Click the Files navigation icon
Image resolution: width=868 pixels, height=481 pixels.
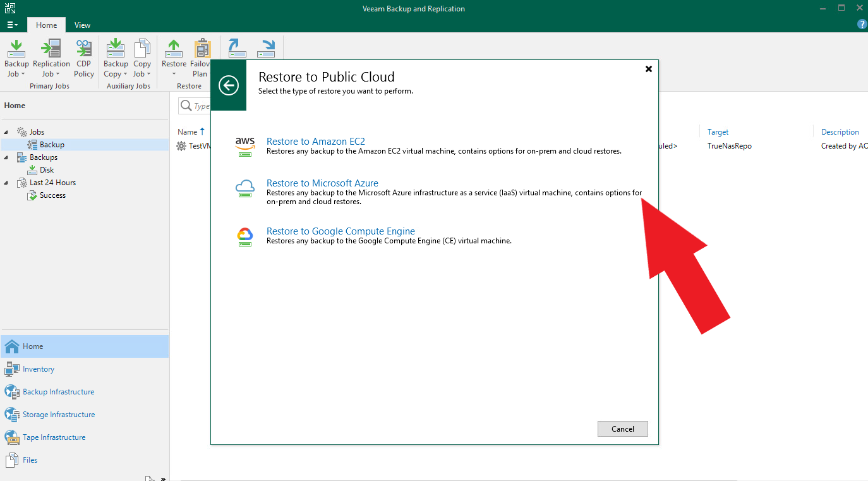[x=11, y=460]
